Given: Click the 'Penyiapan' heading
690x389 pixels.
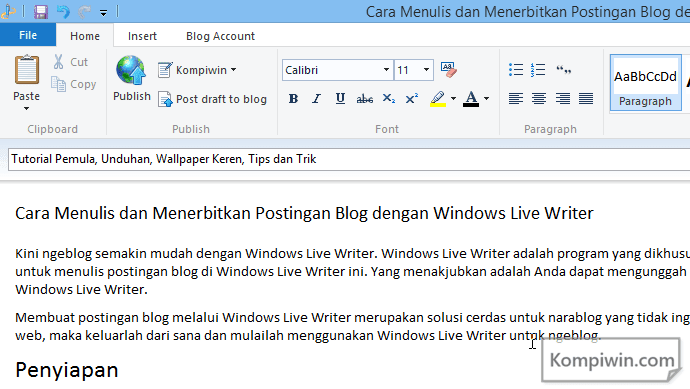Looking at the screenshot, I should coord(67,371).
